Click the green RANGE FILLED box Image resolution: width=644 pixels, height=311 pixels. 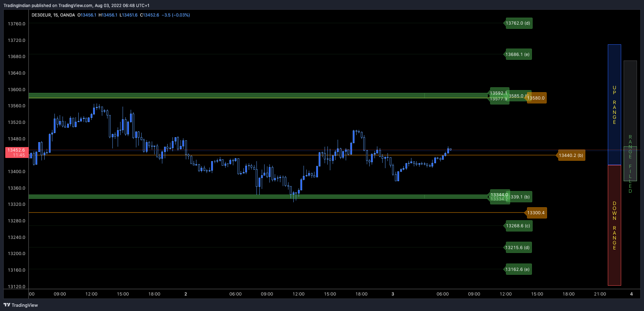[x=630, y=164]
